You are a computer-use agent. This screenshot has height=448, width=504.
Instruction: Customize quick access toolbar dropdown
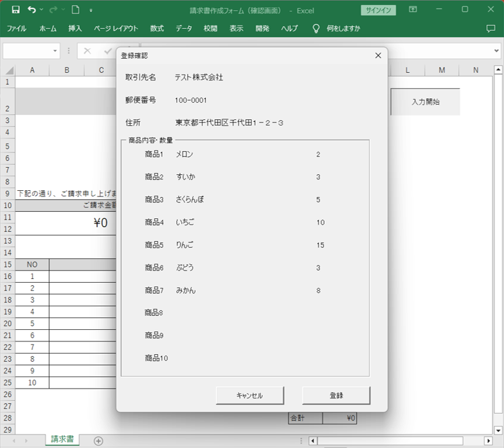pyautogui.click(x=91, y=10)
